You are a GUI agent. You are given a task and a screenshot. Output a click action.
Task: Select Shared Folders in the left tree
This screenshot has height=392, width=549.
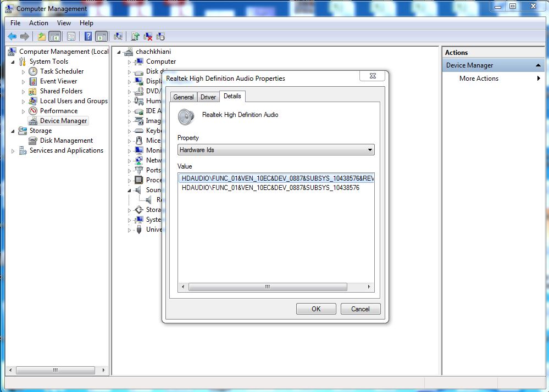coord(61,91)
